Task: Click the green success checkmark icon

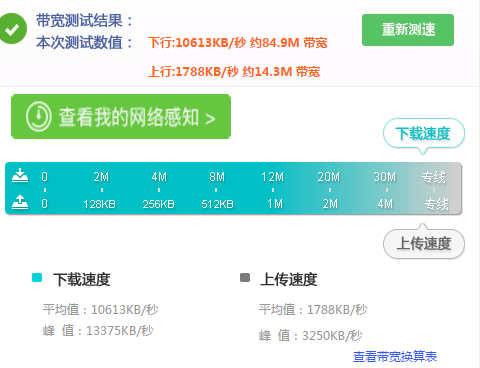Action: pos(13,29)
